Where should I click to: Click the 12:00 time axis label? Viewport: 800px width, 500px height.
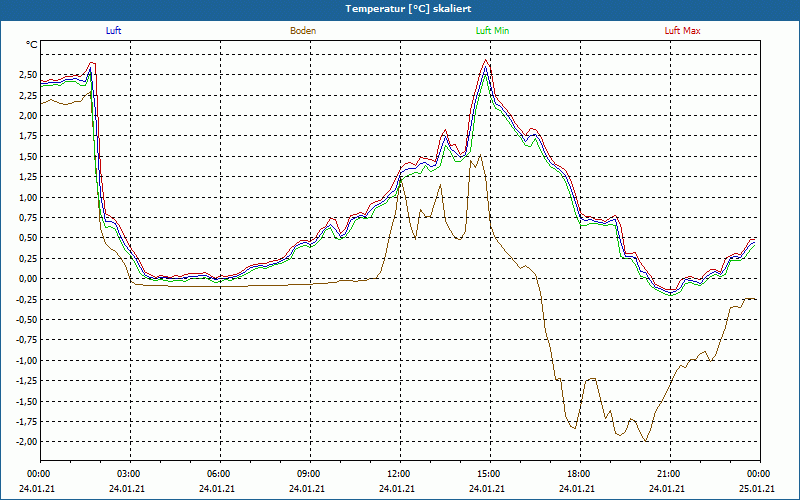pos(401,474)
